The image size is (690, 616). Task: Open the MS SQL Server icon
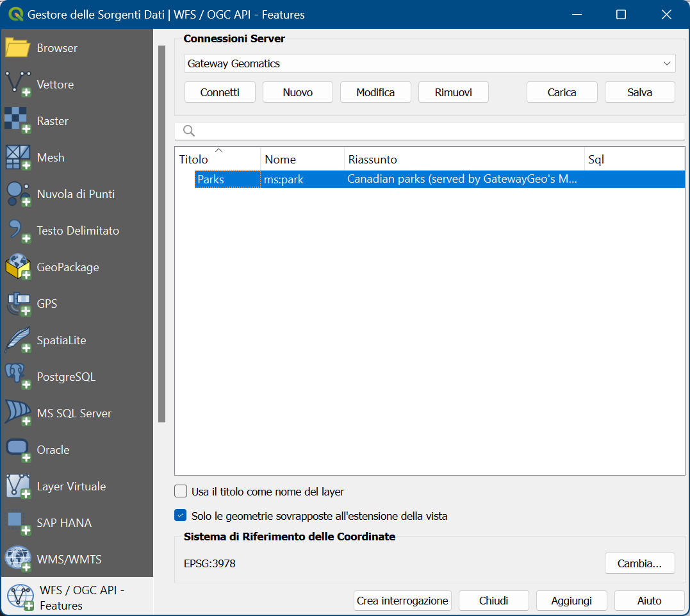tap(17, 413)
